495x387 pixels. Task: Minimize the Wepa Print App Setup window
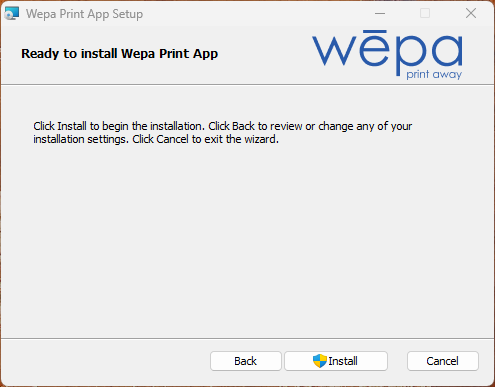pyautogui.click(x=380, y=14)
